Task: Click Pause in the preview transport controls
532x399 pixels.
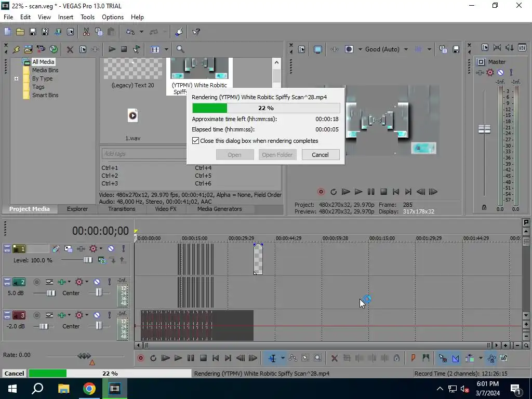Action: click(x=371, y=192)
